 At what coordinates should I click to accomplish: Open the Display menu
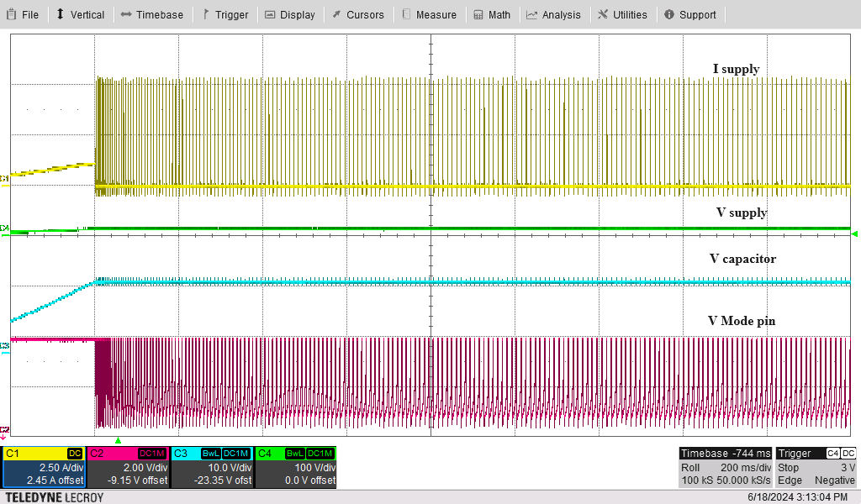click(290, 14)
